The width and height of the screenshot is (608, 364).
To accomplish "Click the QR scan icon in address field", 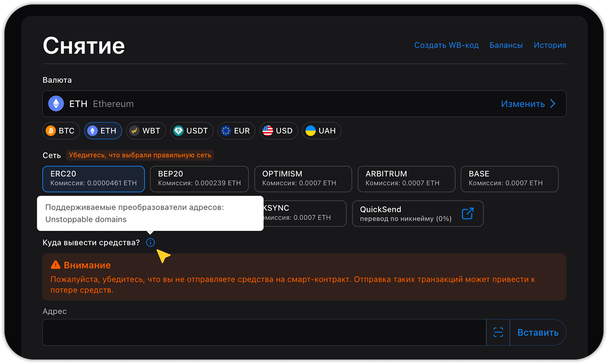I will (x=498, y=332).
